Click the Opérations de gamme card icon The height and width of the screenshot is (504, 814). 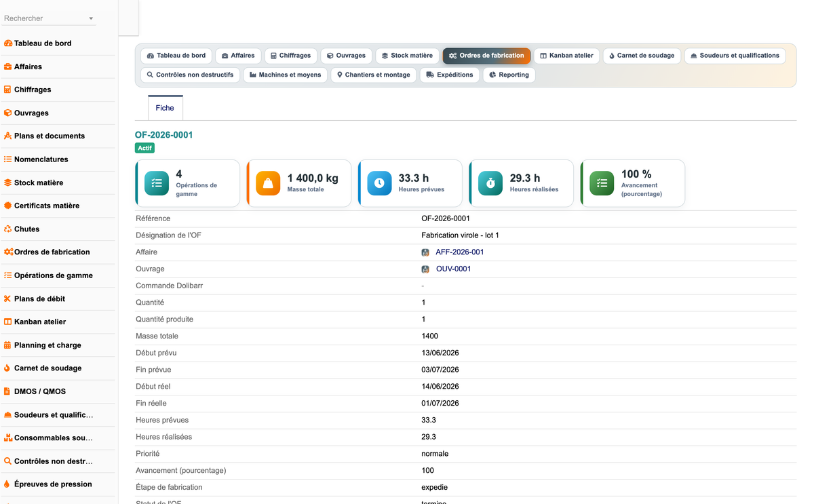pos(157,183)
